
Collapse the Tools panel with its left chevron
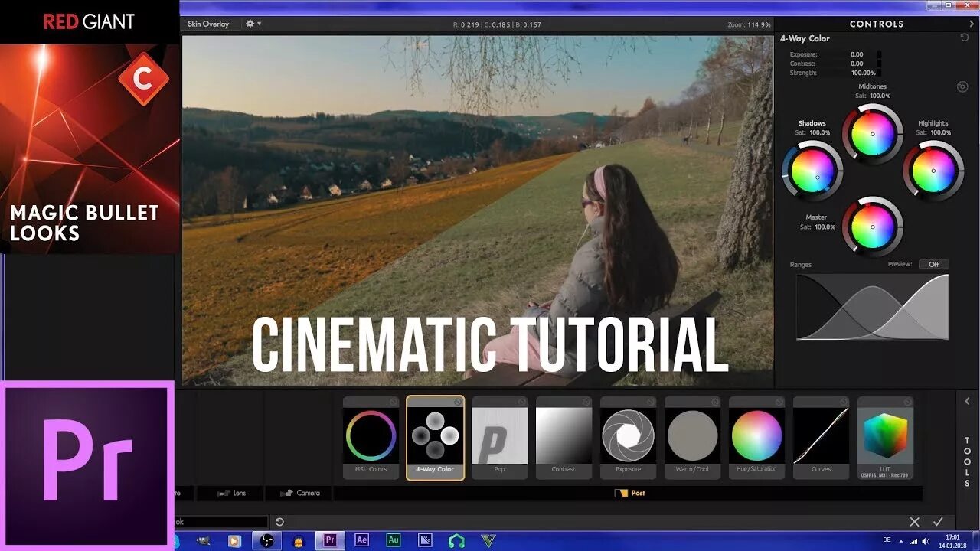(966, 400)
